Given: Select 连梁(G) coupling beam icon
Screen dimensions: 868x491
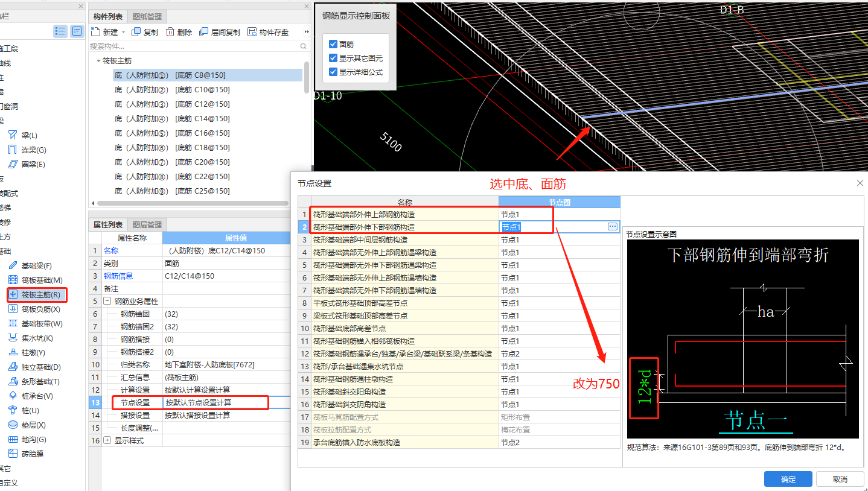Looking at the screenshot, I should pyautogui.click(x=12, y=150).
